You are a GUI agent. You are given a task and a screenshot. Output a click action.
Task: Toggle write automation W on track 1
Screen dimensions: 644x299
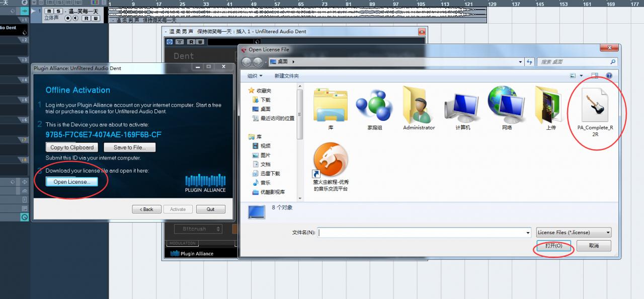click(x=96, y=18)
